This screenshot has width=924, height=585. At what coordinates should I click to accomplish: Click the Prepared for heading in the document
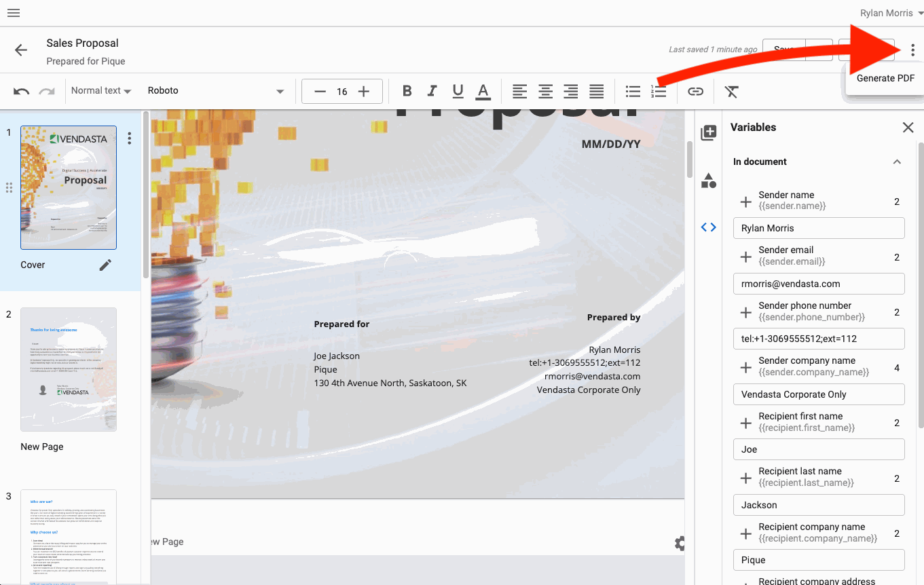(341, 324)
